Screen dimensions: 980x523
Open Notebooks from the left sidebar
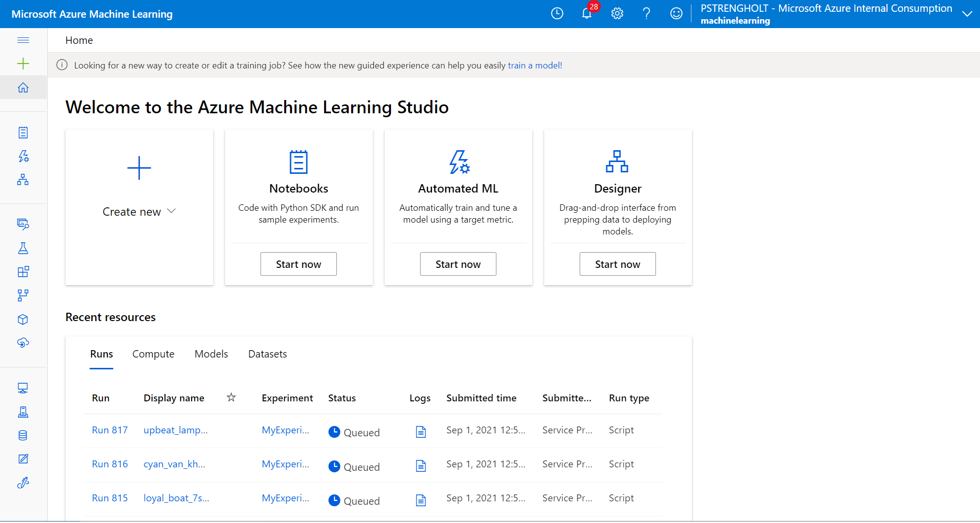[x=23, y=132]
